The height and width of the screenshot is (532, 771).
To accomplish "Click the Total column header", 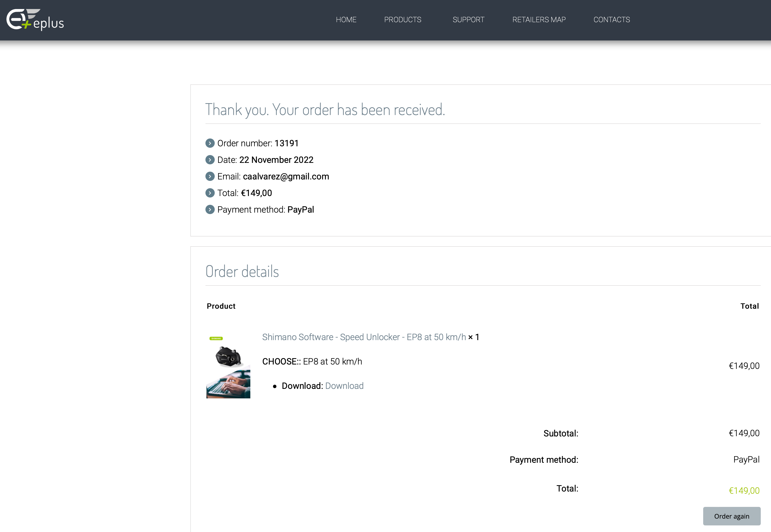I will pyautogui.click(x=750, y=306).
